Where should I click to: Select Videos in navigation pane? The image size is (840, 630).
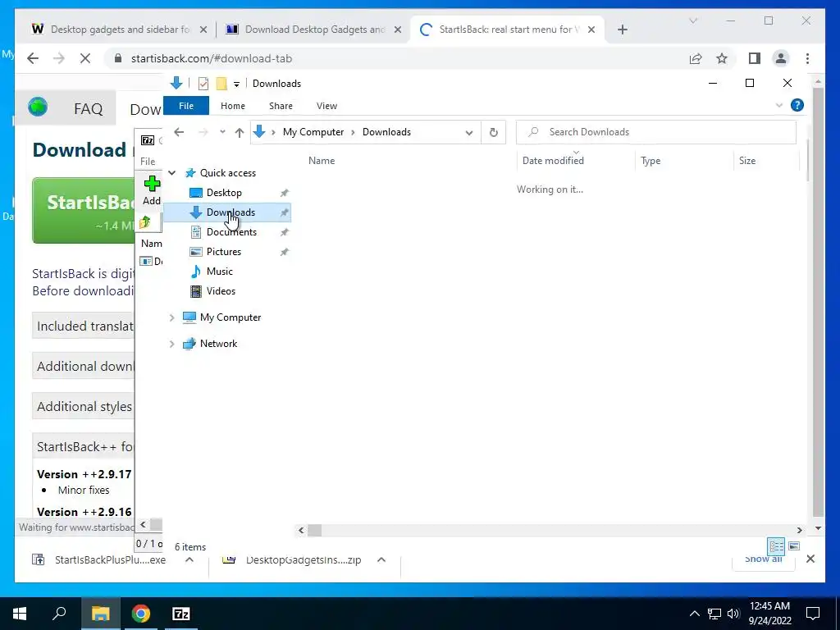tap(221, 291)
